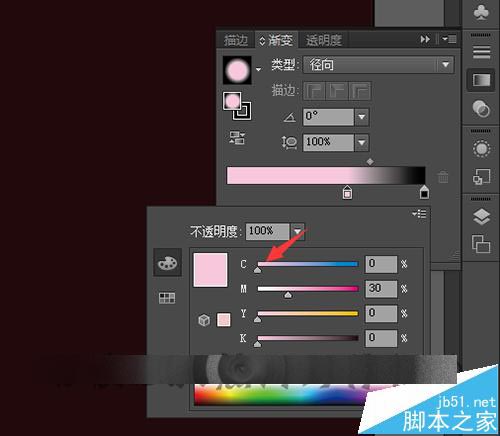Viewport: 500px width, 436px height.
Task: Open the Appearance panel dotted circle icon
Action: point(481,148)
